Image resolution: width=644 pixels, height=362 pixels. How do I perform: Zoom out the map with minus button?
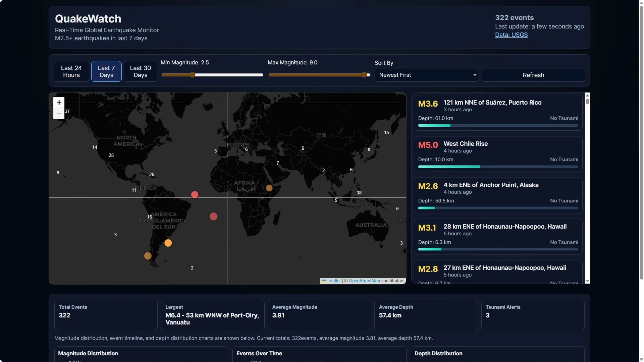59,113
